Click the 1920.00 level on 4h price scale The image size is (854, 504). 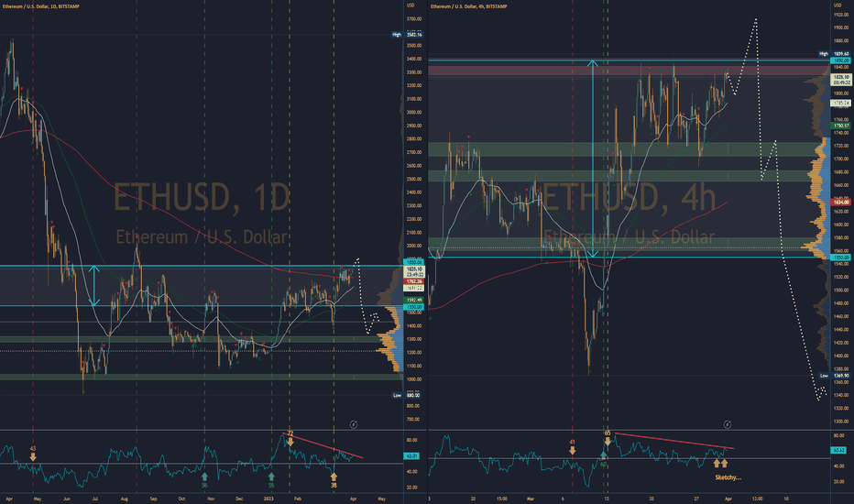pos(840,14)
